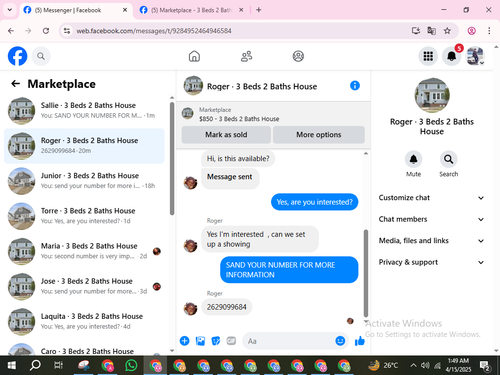
Task: Click the More options button
Action: 319,135
